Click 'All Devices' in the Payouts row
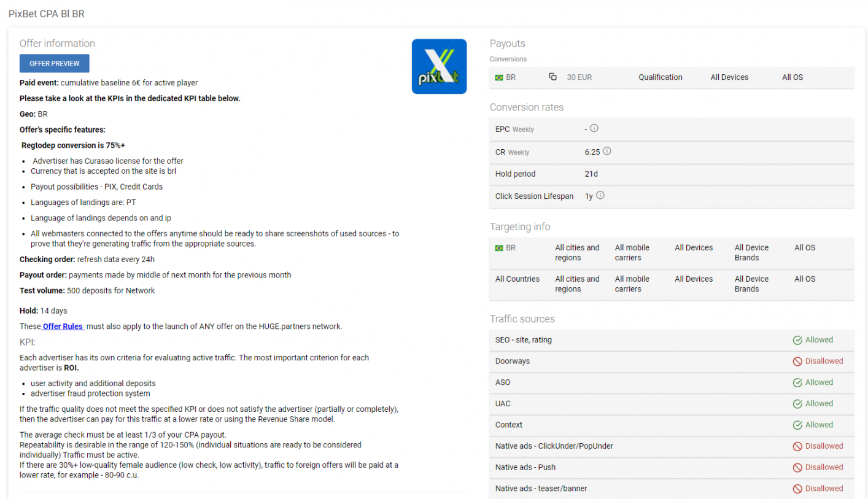The image size is (868, 499). [729, 77]
